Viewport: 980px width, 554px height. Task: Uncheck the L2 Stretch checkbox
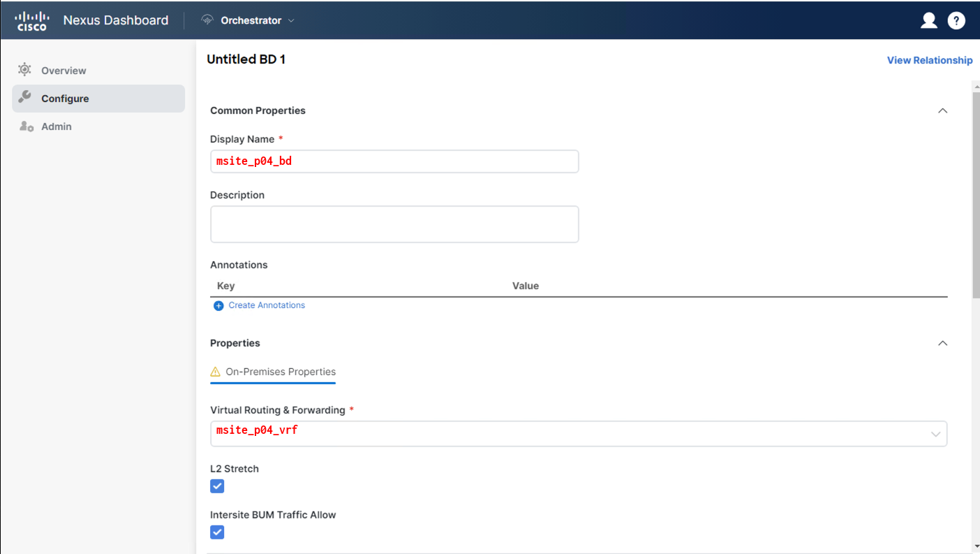coord(217,486)
